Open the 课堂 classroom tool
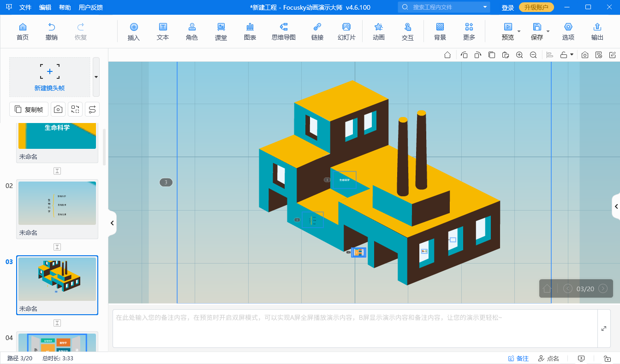 coord(221,31)
